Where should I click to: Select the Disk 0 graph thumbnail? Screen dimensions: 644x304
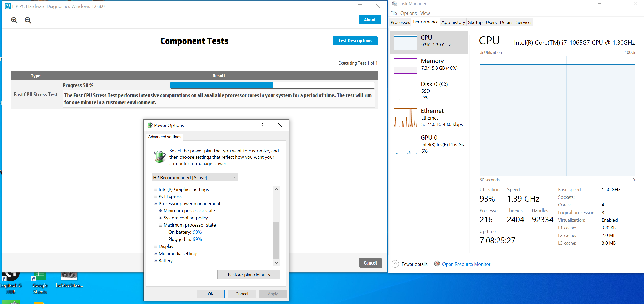coord(405,91)
